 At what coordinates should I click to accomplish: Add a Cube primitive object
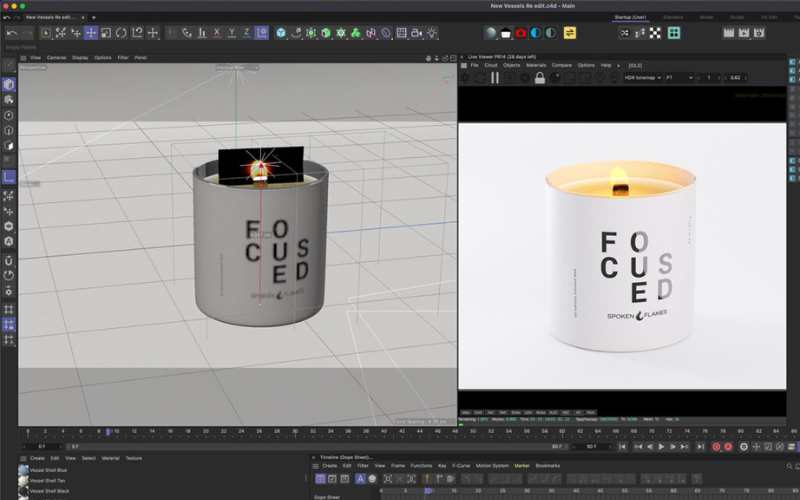coord(281,33)
